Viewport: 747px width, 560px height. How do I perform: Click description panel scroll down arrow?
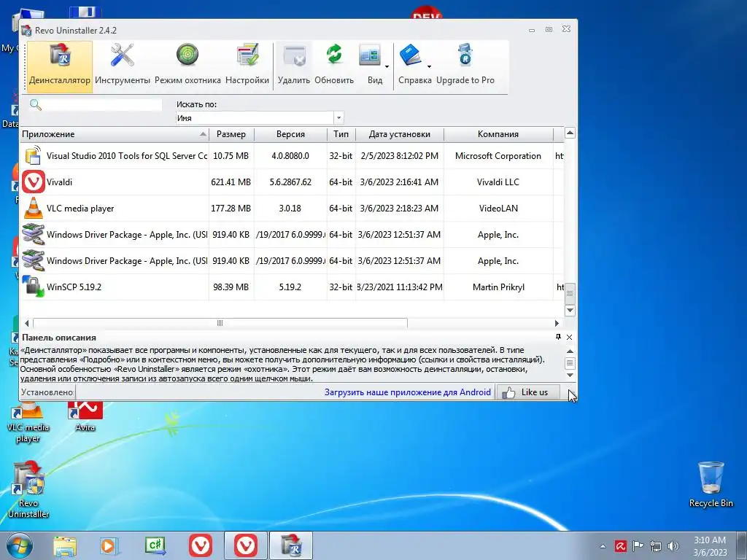click(x=570, y=376)
